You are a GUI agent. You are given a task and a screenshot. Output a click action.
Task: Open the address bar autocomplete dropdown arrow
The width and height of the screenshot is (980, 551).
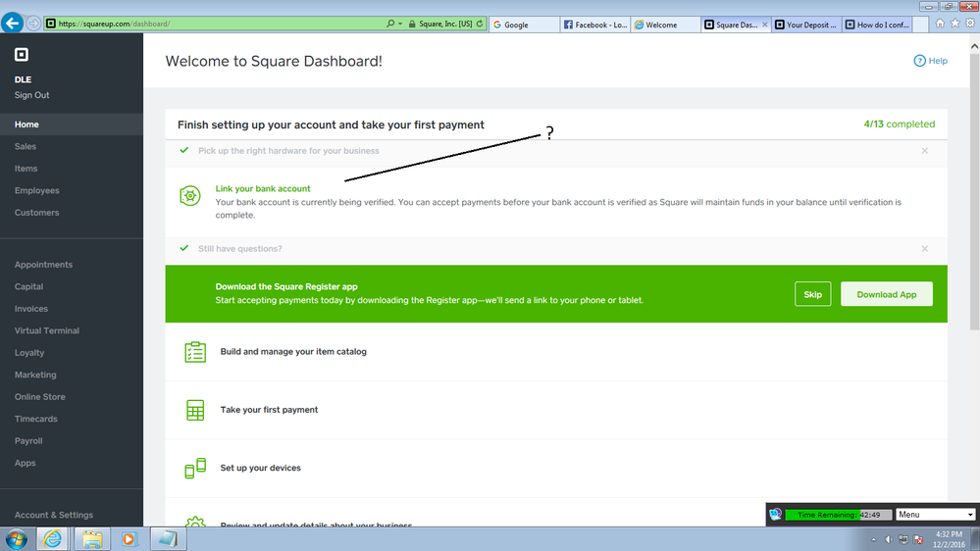point(400,24)
